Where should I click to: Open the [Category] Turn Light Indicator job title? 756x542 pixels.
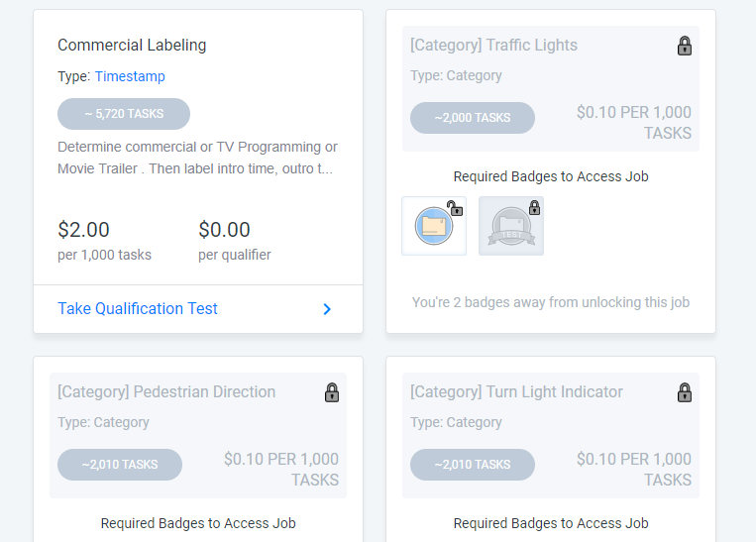(x=516, y=392)
